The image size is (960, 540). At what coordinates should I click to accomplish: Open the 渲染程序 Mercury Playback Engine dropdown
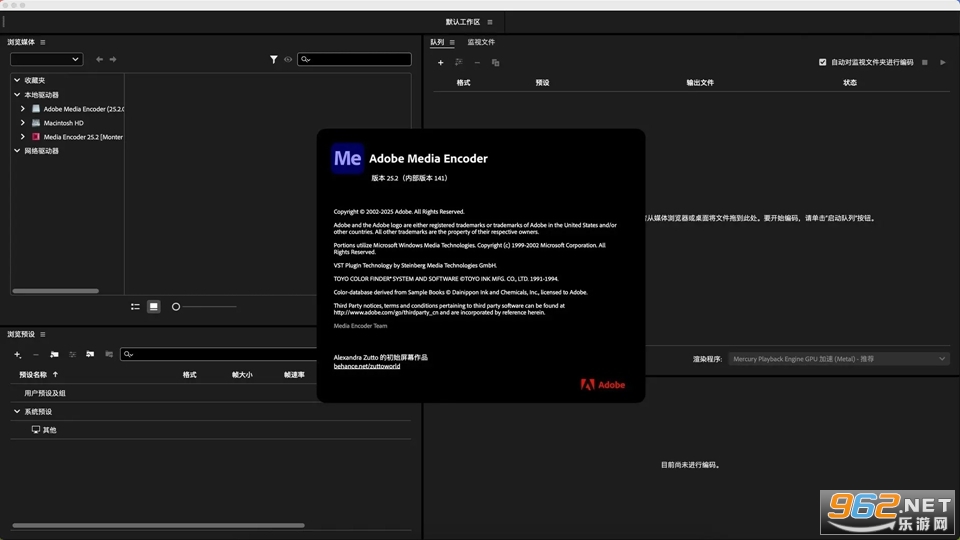(x=839, y=359)
